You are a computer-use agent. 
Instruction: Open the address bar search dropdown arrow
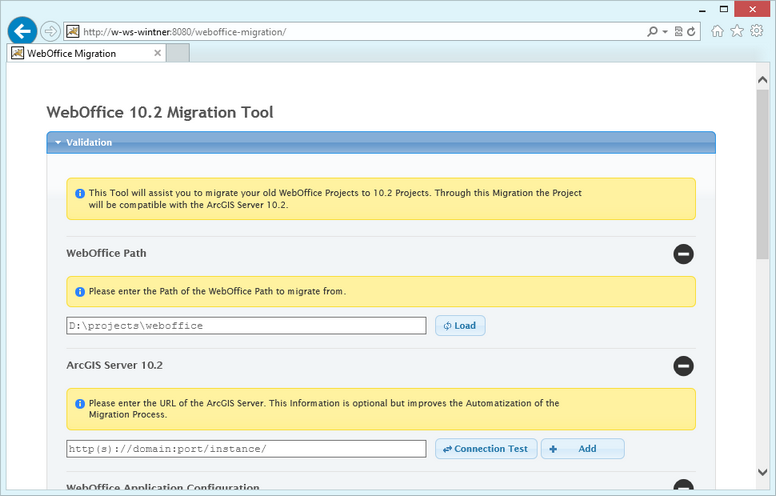click(x=665, y=32)
